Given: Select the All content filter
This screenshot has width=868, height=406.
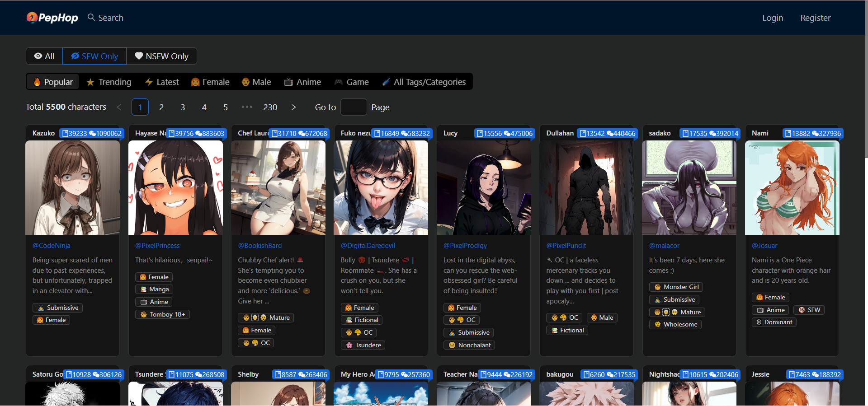Looking at the screenshot, I should 44,56.
